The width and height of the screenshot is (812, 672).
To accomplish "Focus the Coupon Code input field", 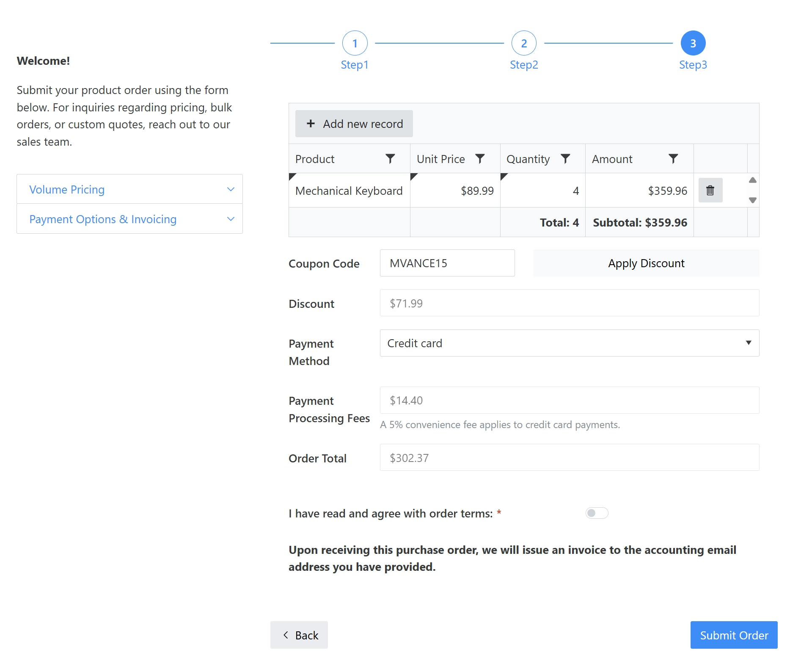I will tap(447, 263).
